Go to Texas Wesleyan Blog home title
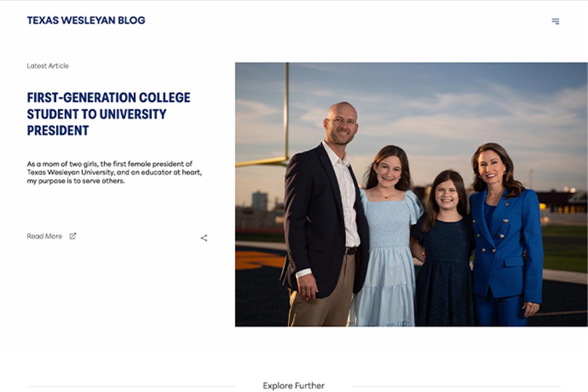This screenshot has height=392, width=588. pyautogui.click(x=86, y=20)
